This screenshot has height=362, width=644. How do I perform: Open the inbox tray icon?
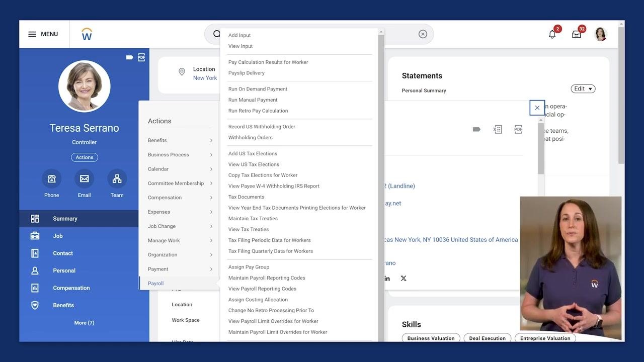(x=577, y=34)
